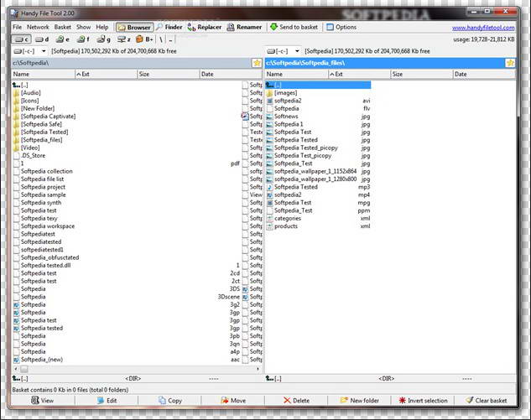The width and height of the screenshot is (531, 420).
Task: Open the Network menu
Action: (38, 27)
